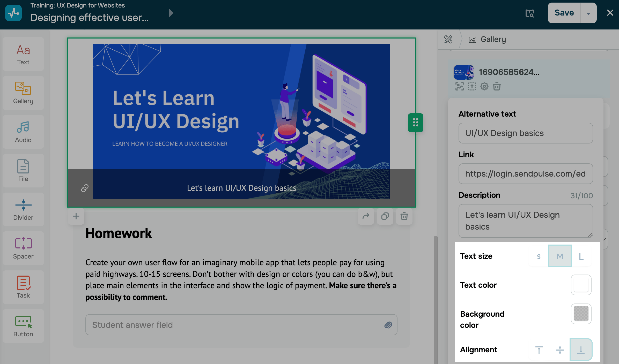Viewport: 619px width, 364px height.
Task: Open image settings gear icon
Action: tap(484, 86)
